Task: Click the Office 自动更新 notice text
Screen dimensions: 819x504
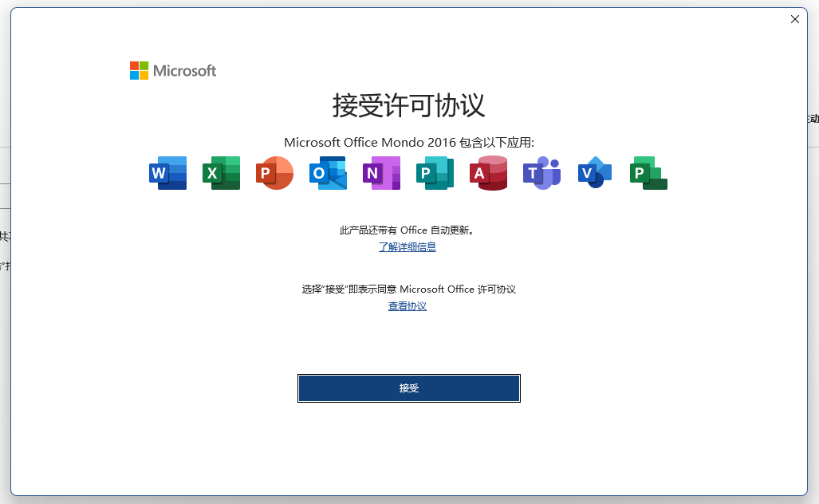Action: pyautogui.click(x=408, y=230)
